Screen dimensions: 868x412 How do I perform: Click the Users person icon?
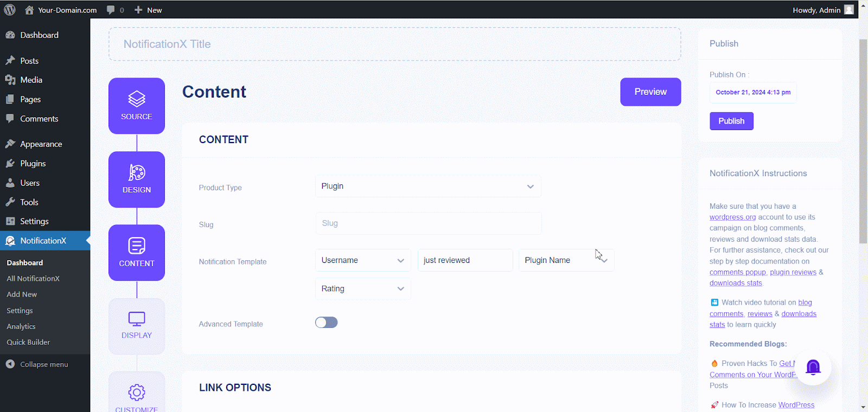tap(10, 183)
